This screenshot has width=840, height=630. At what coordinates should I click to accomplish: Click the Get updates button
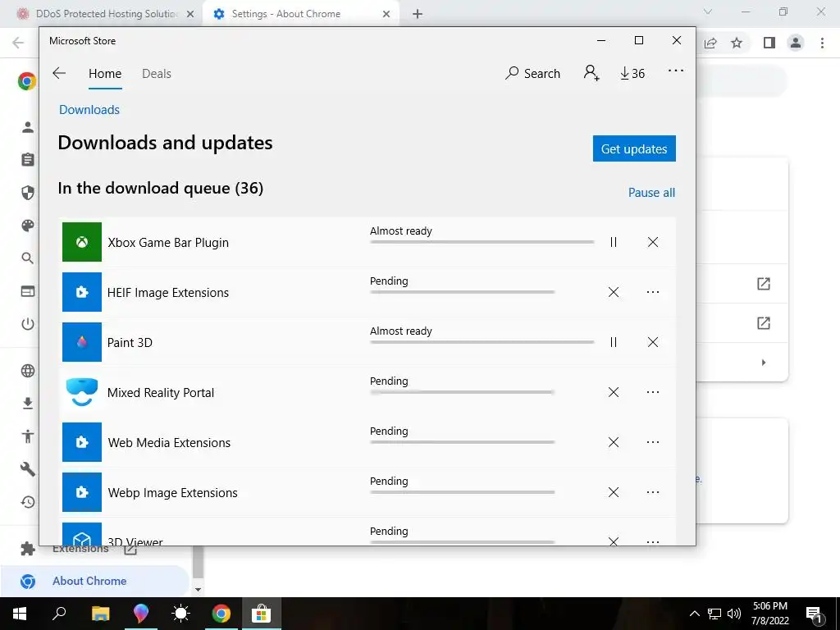(x=634, y=148)
